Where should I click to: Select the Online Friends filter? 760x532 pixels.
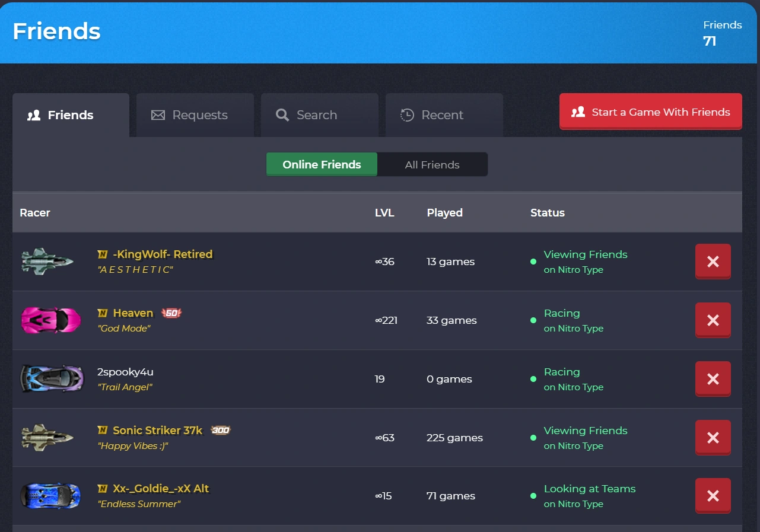[x=322, y=164]
